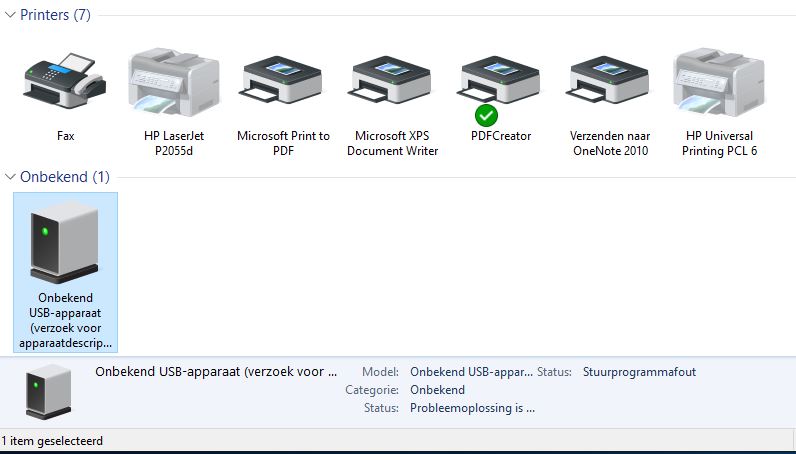Click the Onbekend USB-apparaat label under device

tap(65, 320)
